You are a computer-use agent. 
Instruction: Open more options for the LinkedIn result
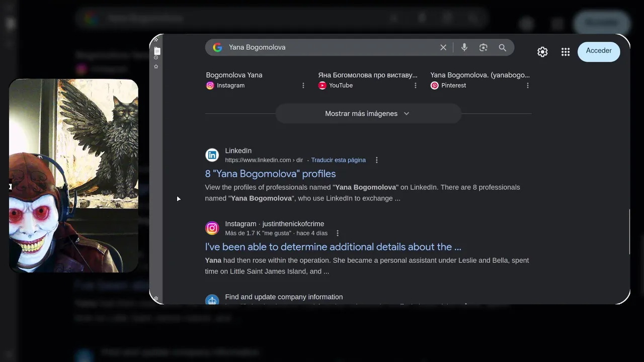click(x=376, y=160)
